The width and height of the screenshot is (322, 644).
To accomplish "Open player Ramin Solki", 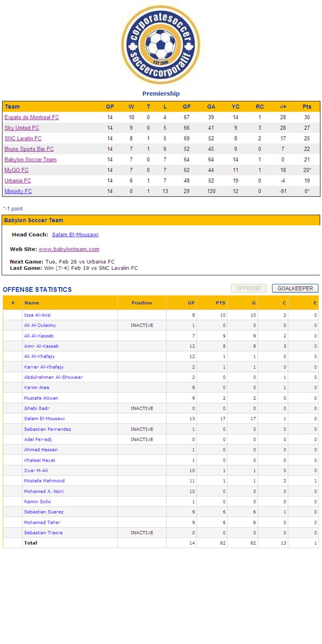I will point(38,502).
